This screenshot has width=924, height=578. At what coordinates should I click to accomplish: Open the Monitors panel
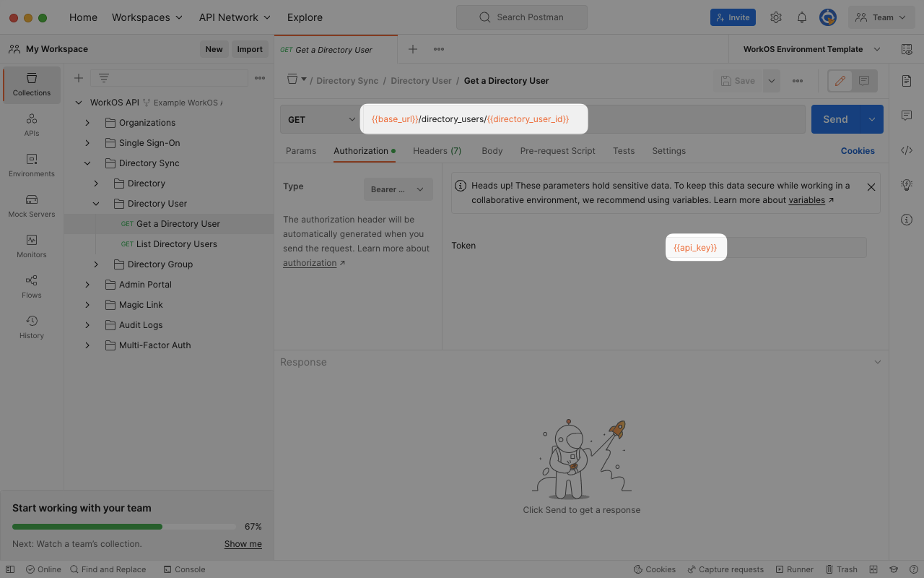click(x=31, y=246)
